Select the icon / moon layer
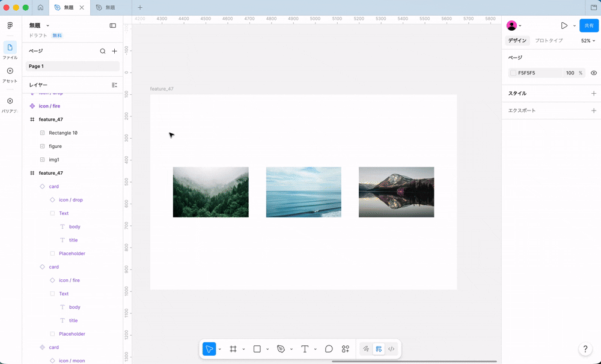Image resolution: width=601 pixels, height=364 pixels. point(72,360)
